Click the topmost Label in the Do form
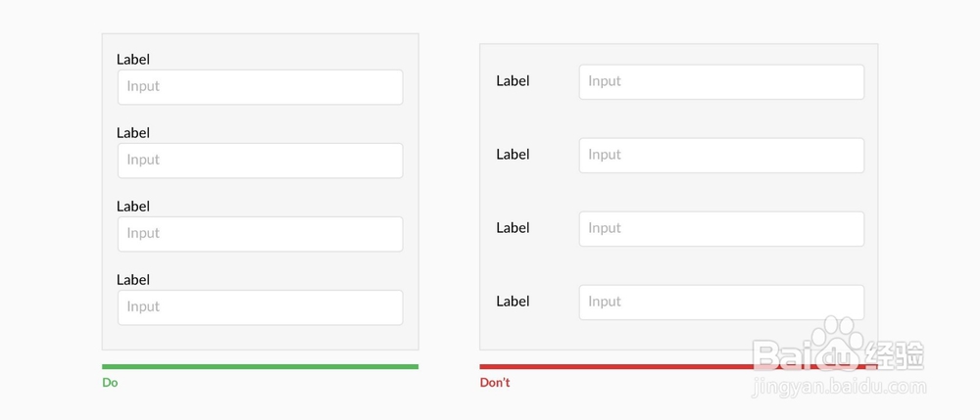Screen dimensions: 980x420 tap(133, 60)
